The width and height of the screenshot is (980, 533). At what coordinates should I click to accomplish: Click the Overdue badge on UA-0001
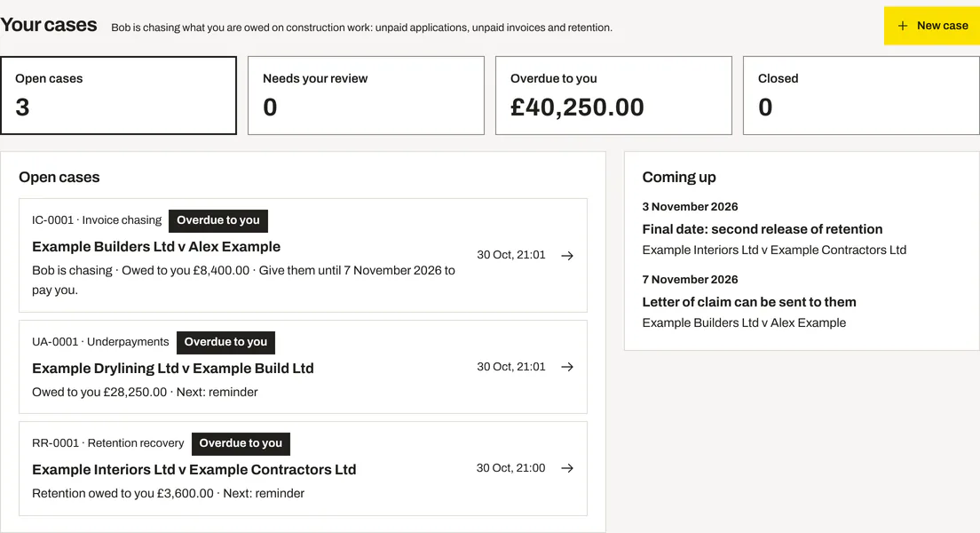tap(225, 342)
